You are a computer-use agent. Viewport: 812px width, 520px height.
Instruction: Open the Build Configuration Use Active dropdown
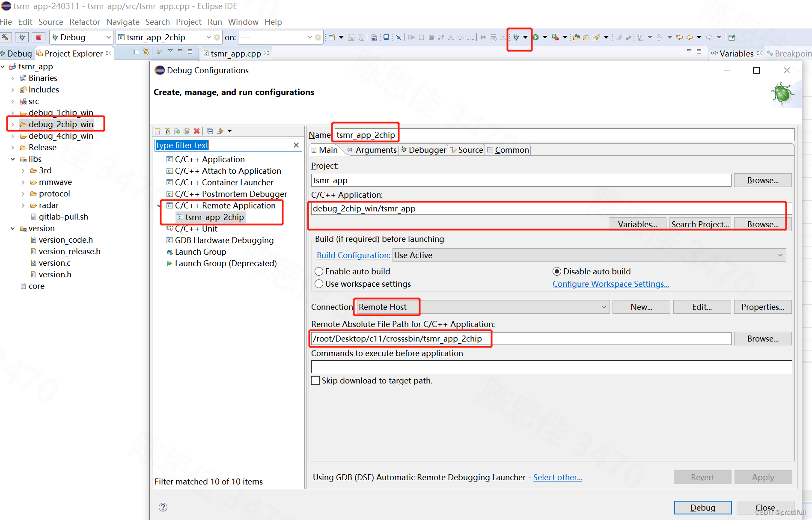[780, 255]
